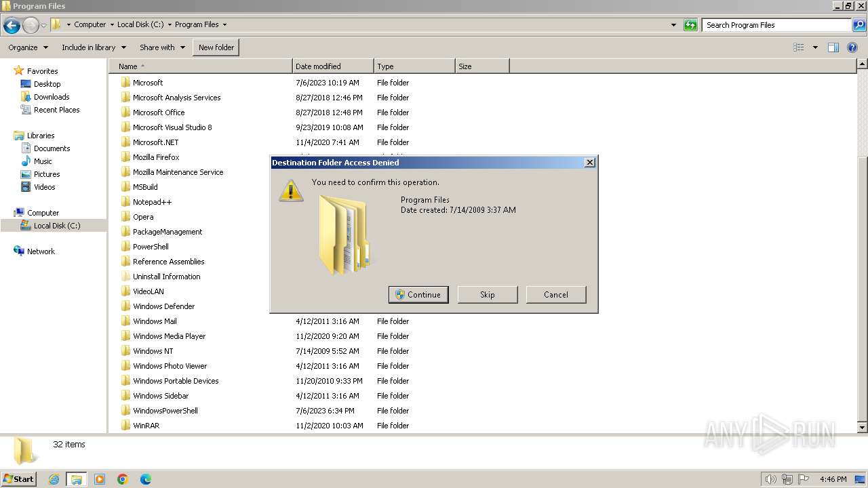The height and width of the screenshot is (488, 868).
Task: Expand the Program Files breadcrumb arrow
Action: pos(225,24)
